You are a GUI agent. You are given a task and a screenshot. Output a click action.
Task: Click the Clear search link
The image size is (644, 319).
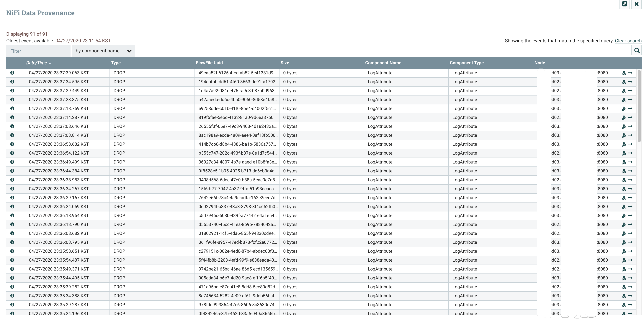(x=628, y=41)
